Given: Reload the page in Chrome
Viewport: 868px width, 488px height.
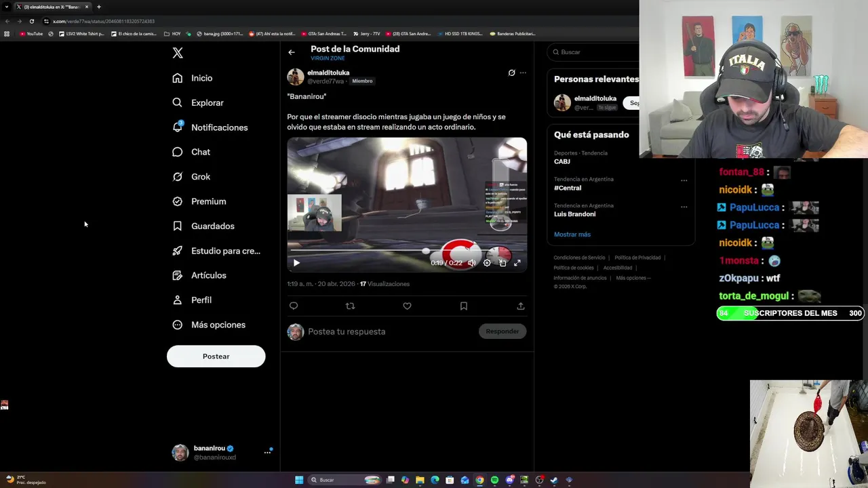Looking at the screenshot, I should tap(31, 21).
